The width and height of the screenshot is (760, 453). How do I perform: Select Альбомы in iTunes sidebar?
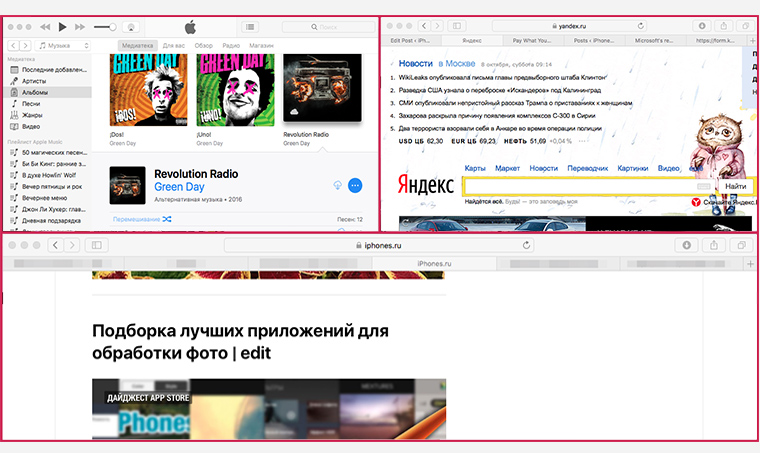click(x=48, y=92)
